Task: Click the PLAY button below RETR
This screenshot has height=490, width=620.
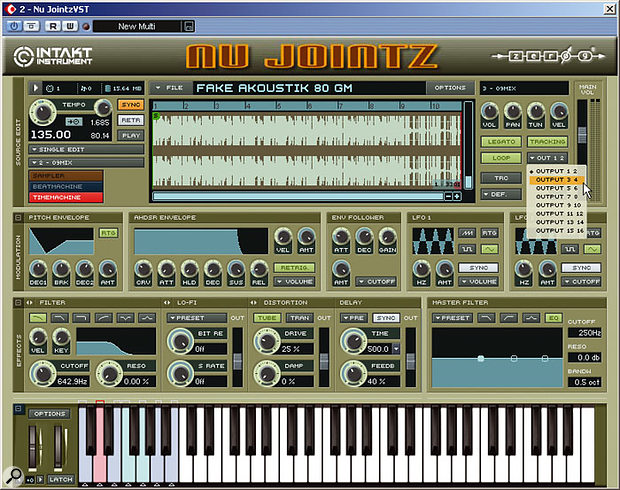Action: [131, 135]
